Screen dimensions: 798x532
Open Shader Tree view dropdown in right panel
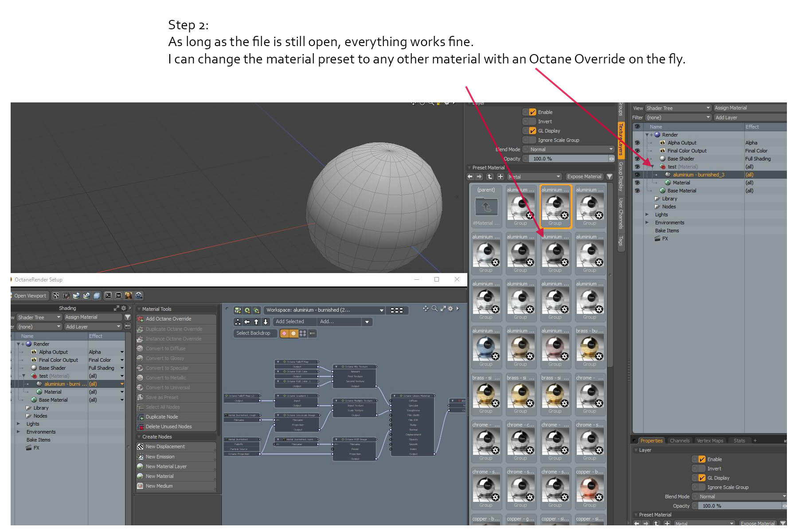[678, 108]
